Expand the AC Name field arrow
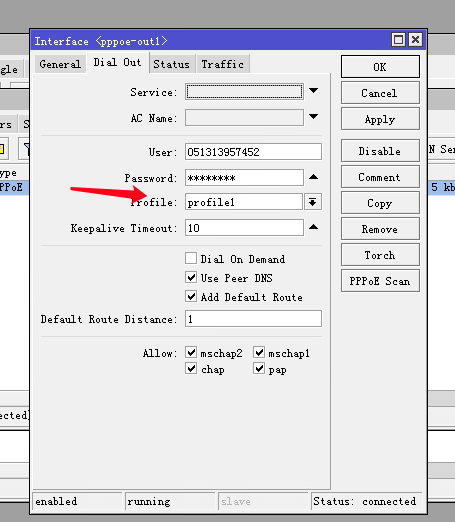455x522 pixels. point(313,117)
